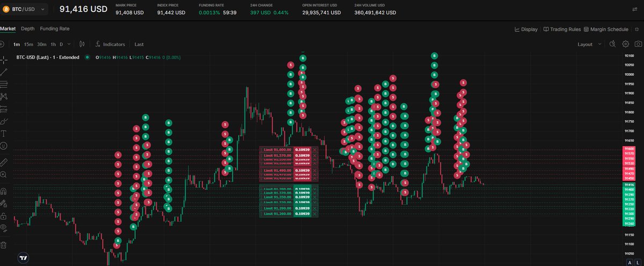The width and height of the screenshot is (644, 266).
Task: Remove drawings with the trash icon
Action: click(4, 245)
